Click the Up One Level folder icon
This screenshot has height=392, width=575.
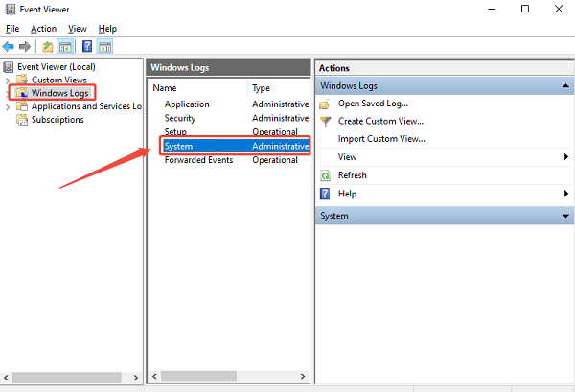tap(48, 46)
